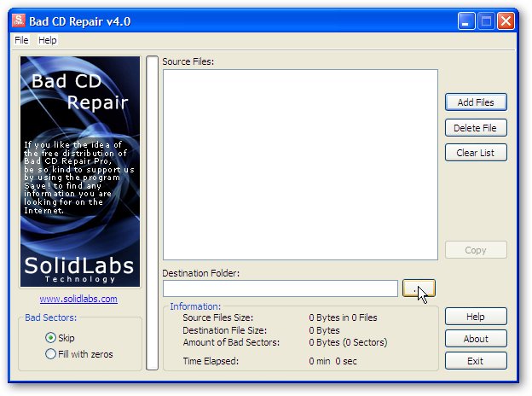Click the Clear List button
The height and width of the screenshot is (396, 532).
coord(476,153)
